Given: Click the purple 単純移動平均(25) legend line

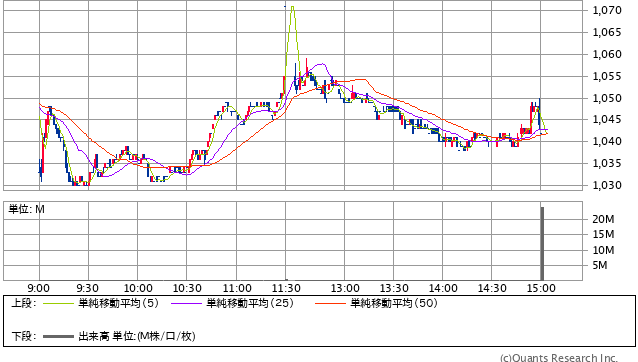Looking at the screenshot, I should point(186,303).
